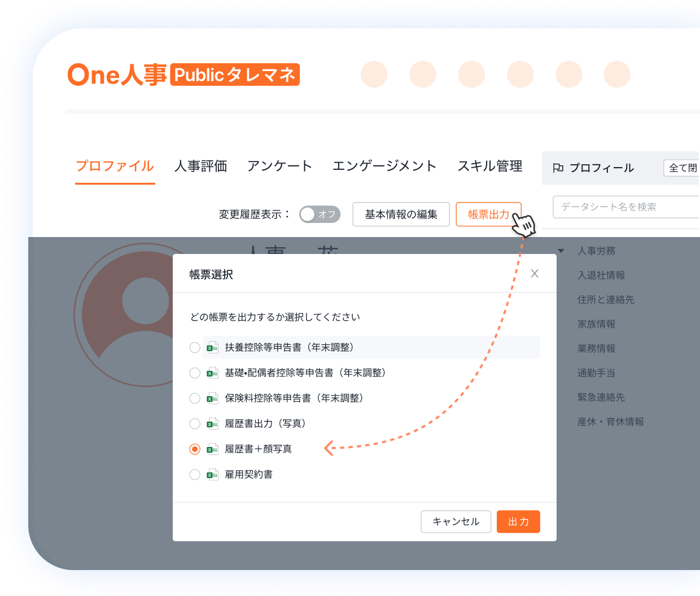Open 業務情報 in the sidebar
Viewport: 700px width, 596px height.
(x=597, y=348)
